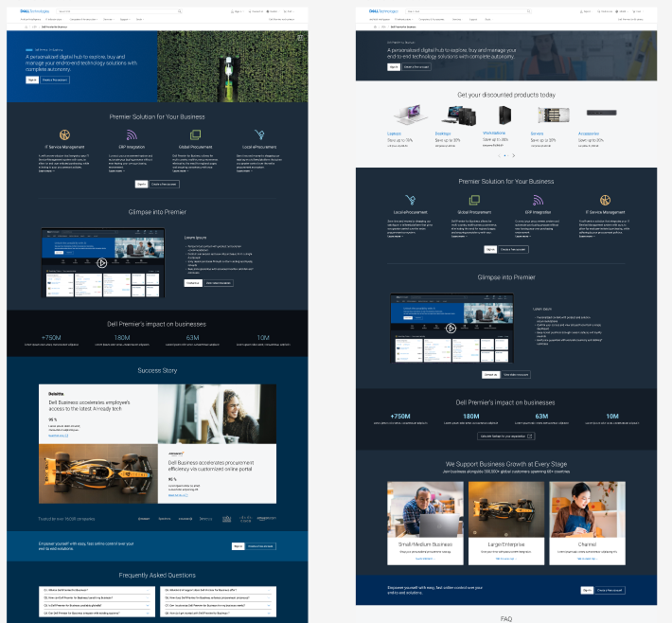Click previous arrow of discounted products carousel
The width and height of the screenshot is (672, 623).
499,155
